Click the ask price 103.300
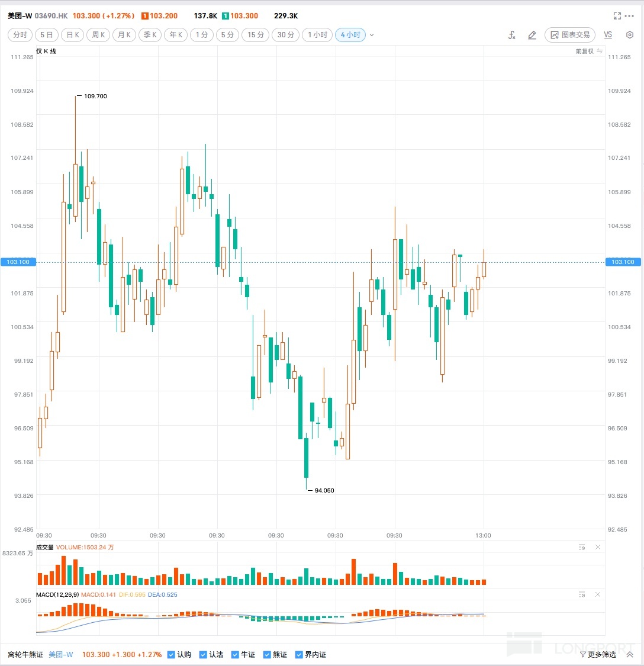Screen dimensions: 644x666 point(244,16)
